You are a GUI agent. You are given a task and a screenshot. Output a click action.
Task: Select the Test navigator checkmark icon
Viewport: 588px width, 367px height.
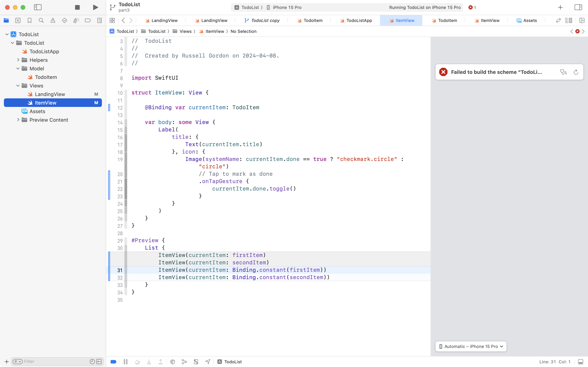coord(65,20)
